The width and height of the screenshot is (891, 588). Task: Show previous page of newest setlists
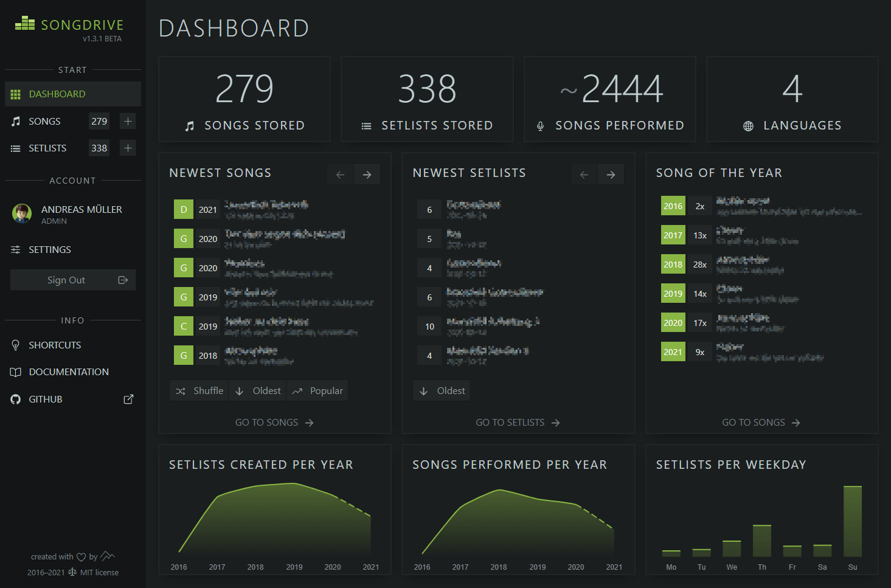tap(584, 175)
